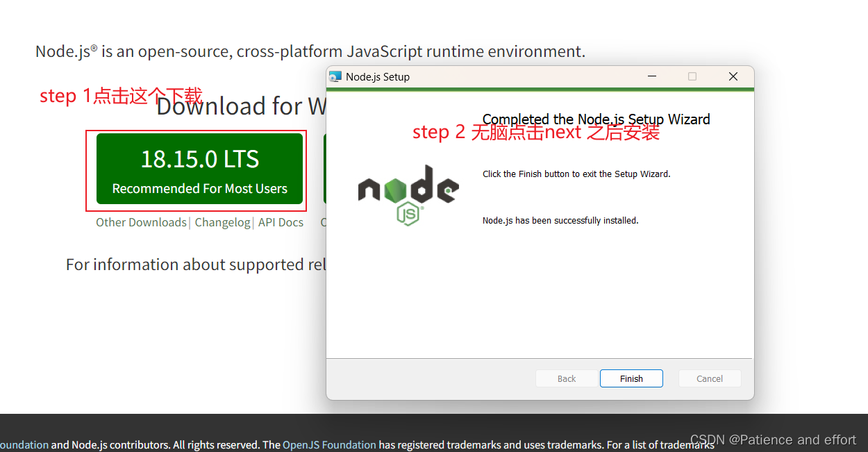
Task: Click the 'Node.js Setup' window title text
Action: pyautogui.click(x=378, y=77)
